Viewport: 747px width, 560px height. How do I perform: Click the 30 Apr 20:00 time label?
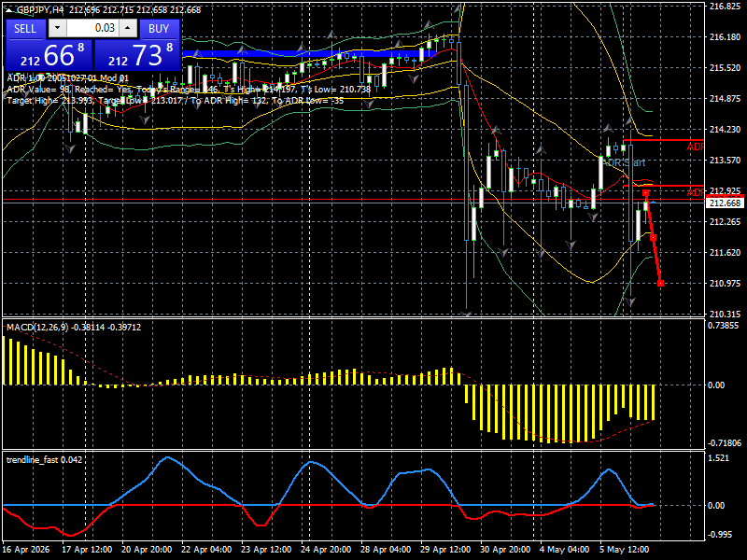[505, 549]
